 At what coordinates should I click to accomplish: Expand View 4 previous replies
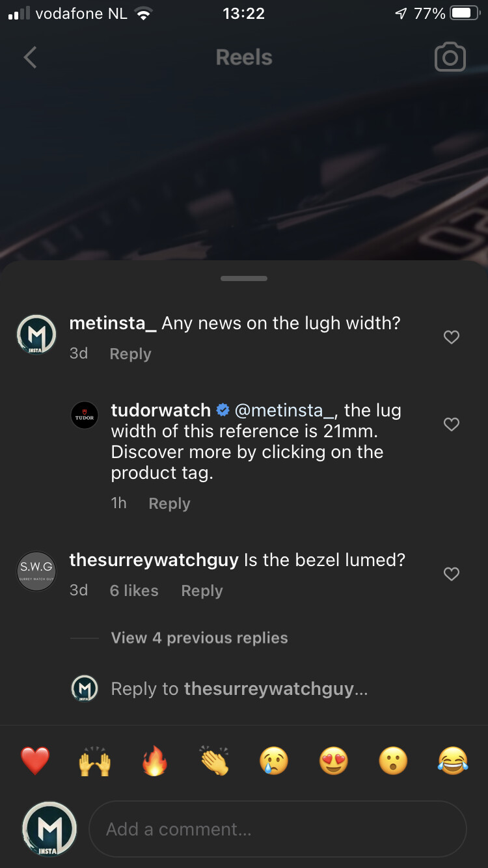[199, 638]
